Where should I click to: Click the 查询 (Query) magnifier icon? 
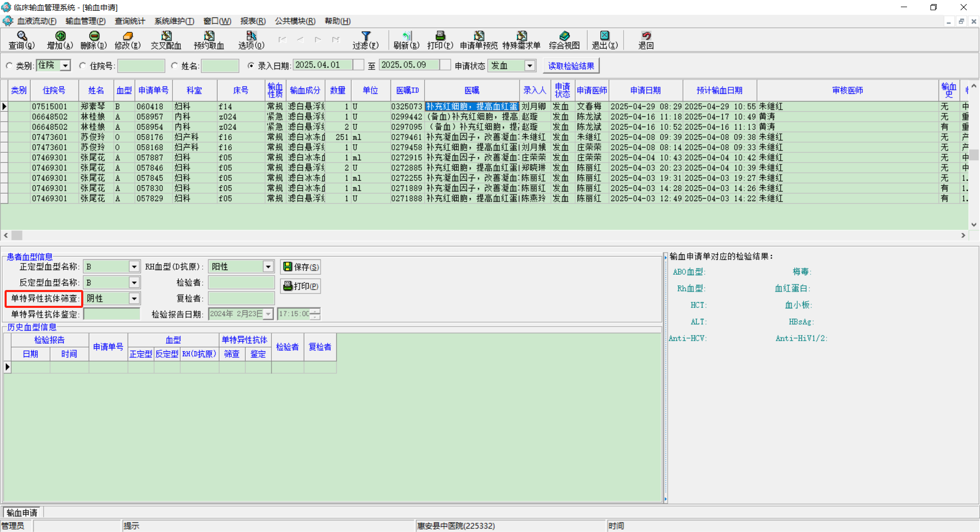21,36
